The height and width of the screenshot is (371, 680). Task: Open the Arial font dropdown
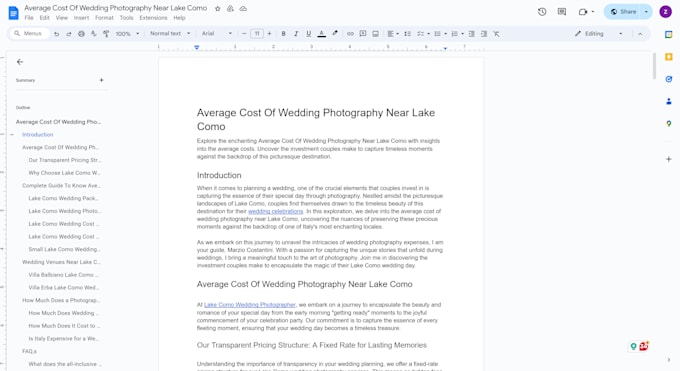click(217, 33)
